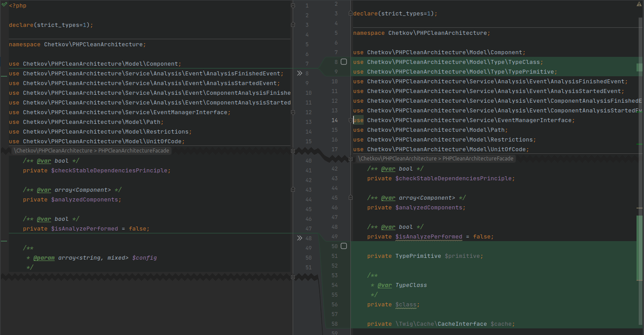Click namespace line in the left pane

click(78, 45)
